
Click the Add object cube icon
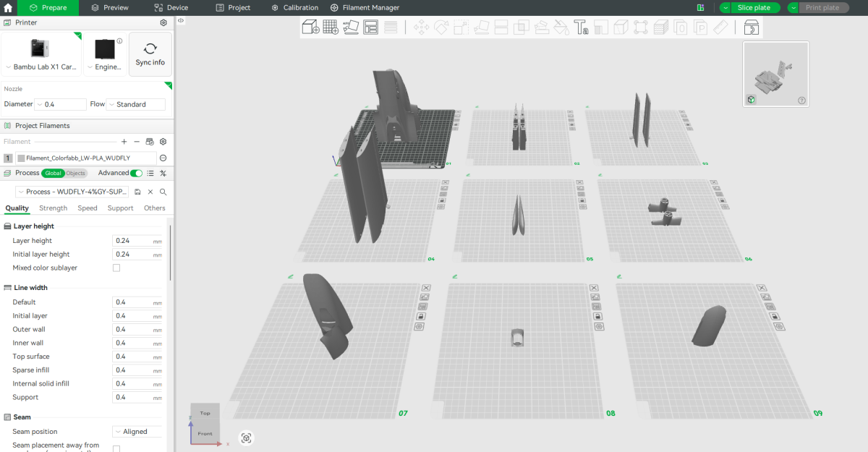point(310,27)
